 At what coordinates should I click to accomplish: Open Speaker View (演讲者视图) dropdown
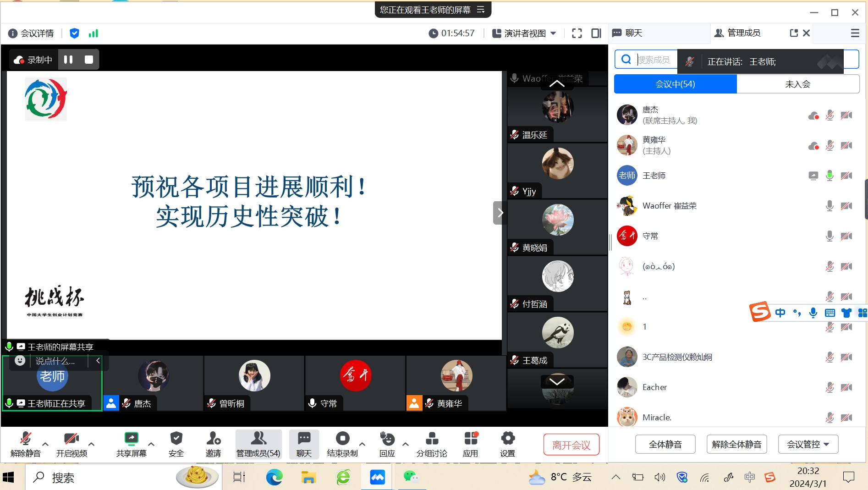point(524,33)
